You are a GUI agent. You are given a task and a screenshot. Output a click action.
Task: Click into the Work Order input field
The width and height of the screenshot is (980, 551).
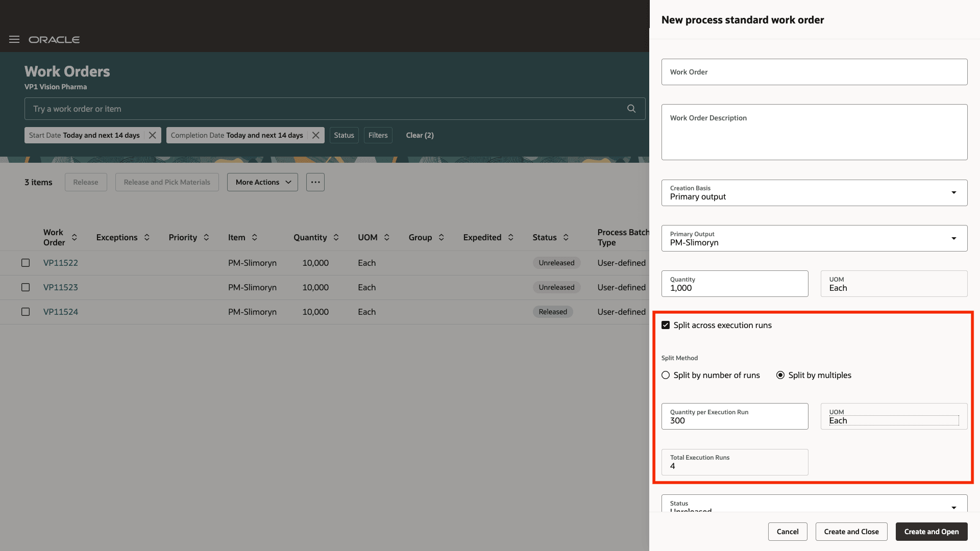814,72
